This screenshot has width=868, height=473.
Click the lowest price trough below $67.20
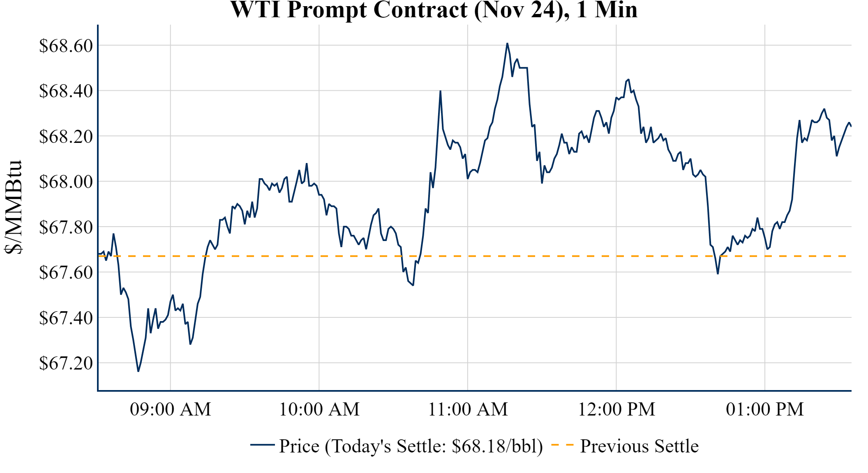coord(138,371)
